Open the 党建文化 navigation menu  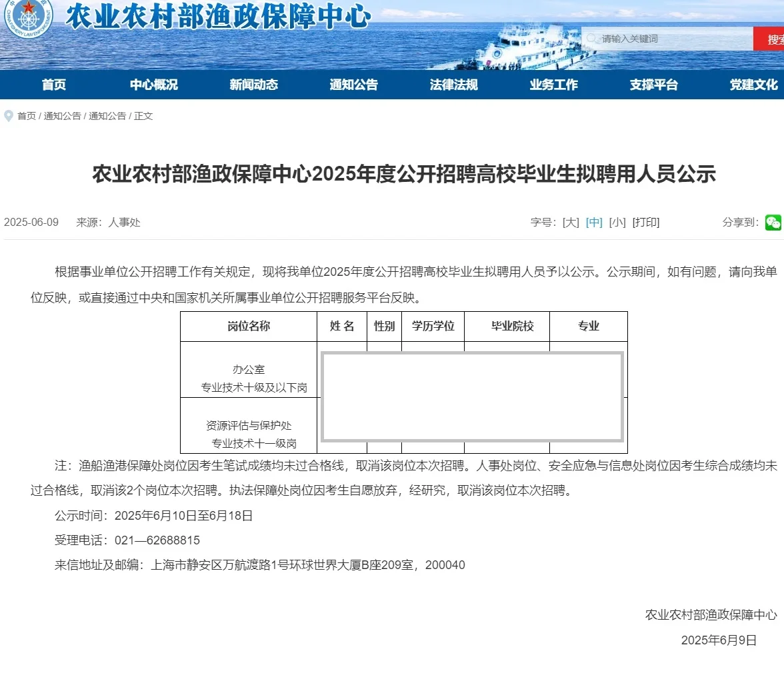click(754, 85)
